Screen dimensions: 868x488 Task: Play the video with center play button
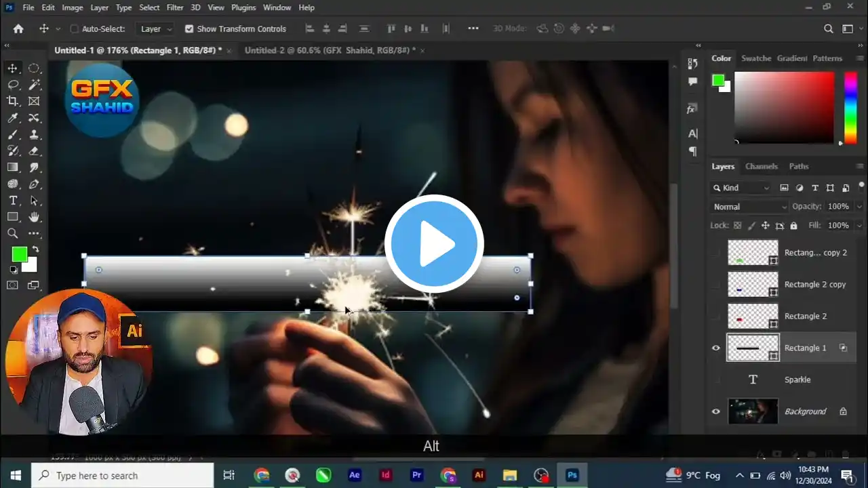tap(434, 244)
